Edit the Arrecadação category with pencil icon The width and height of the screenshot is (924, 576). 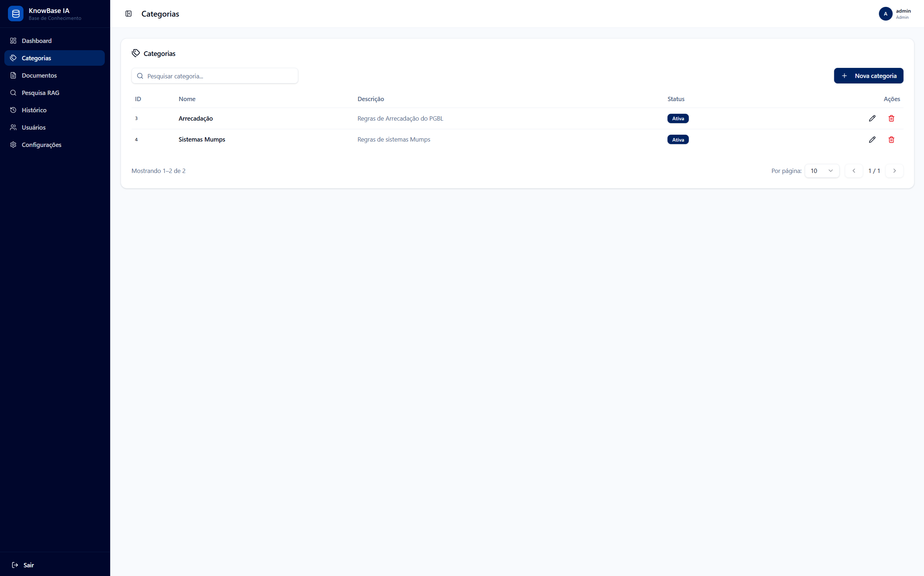coord(872,118)
